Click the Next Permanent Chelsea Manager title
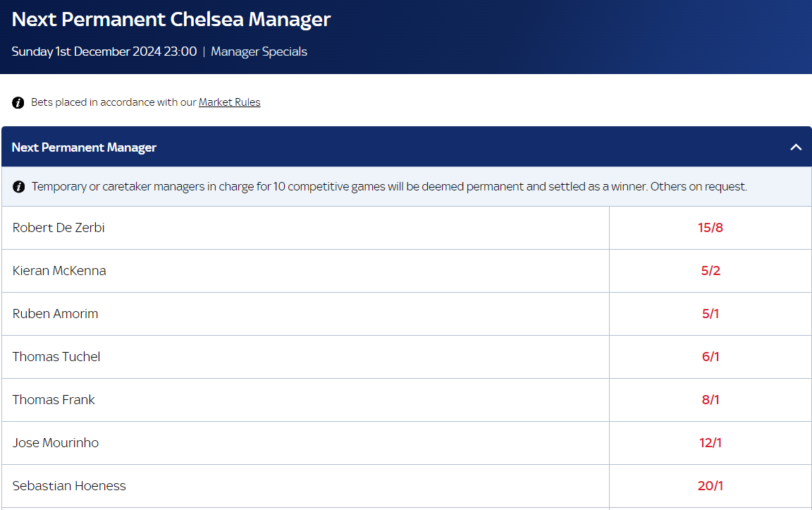812x510 pixels. click(171, 20)
